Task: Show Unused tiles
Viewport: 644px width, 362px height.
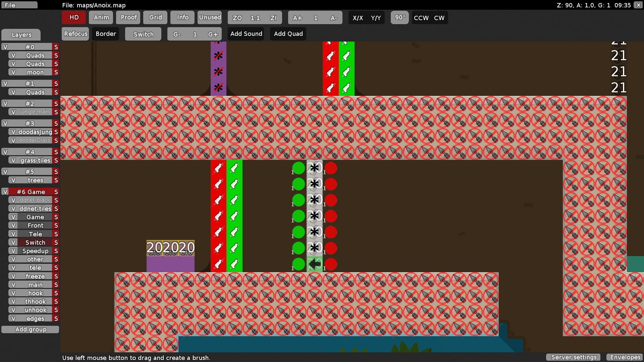Action: coord(210,17)
